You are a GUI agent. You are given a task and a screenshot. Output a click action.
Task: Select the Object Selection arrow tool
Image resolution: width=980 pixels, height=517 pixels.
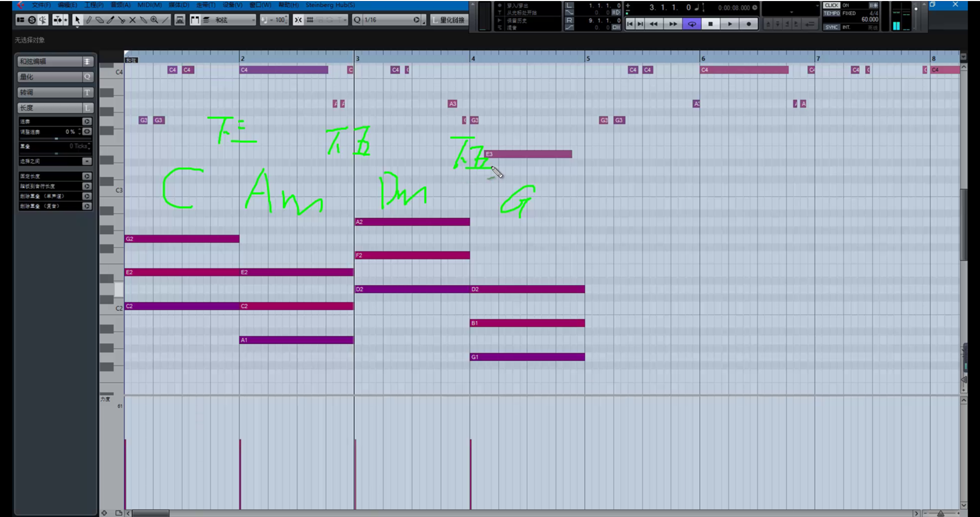(77, 20)
